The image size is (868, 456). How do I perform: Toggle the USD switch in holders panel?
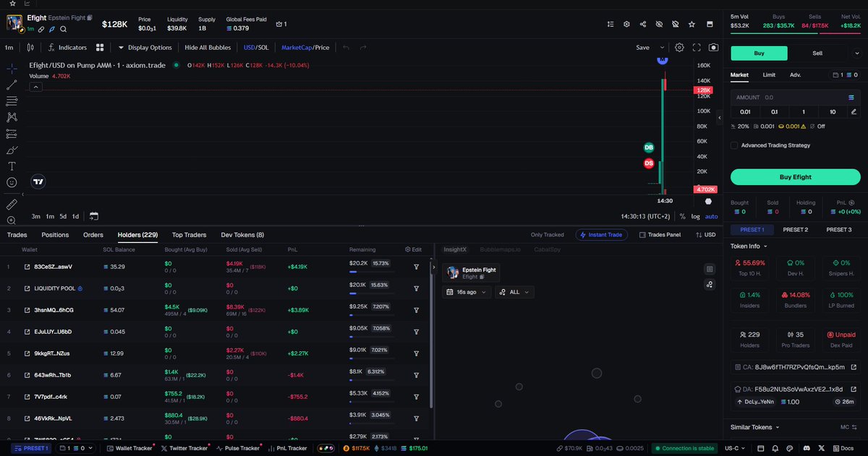coord(705,235)
